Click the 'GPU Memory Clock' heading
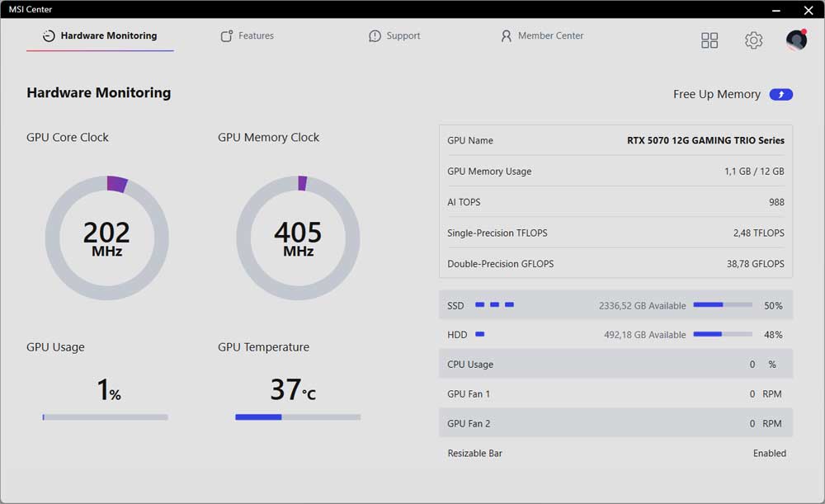Image resolution: width=825 pixels, height=504 pixels. (268, 137)
